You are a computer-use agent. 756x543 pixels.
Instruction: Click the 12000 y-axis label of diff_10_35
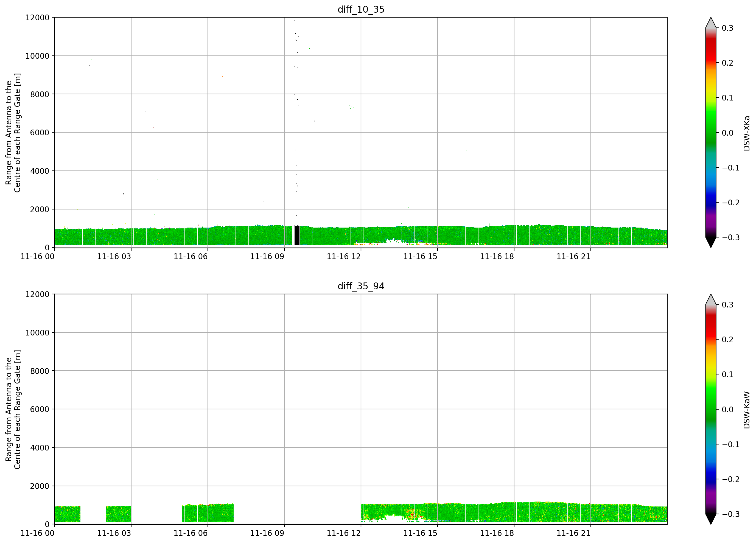click(x=37, y=18)
